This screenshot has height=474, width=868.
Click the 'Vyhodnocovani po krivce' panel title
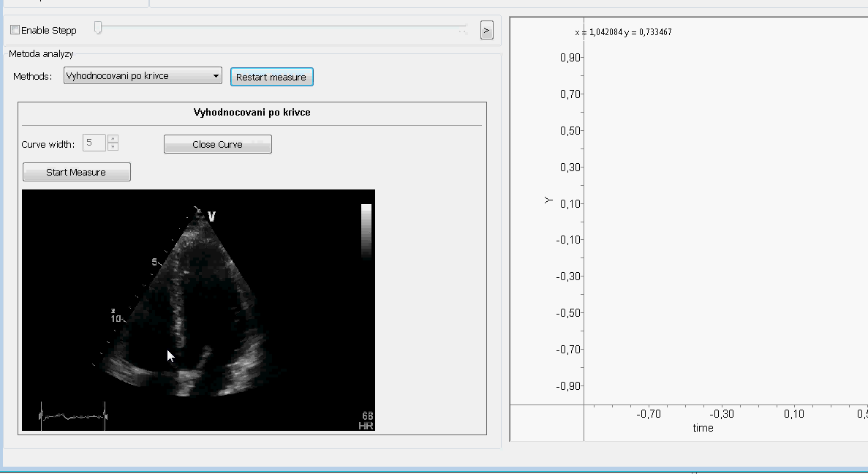pos(252,113)
